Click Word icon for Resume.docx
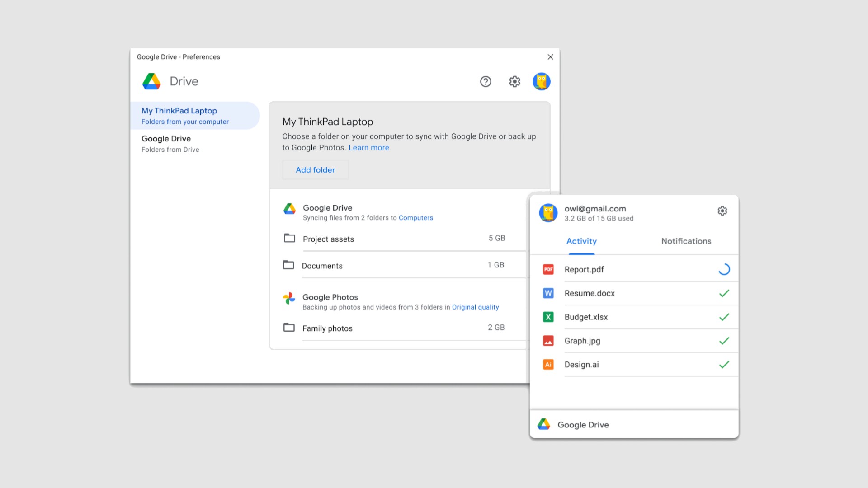The height and width of the screenshot is (488, 868). (548, 293)
